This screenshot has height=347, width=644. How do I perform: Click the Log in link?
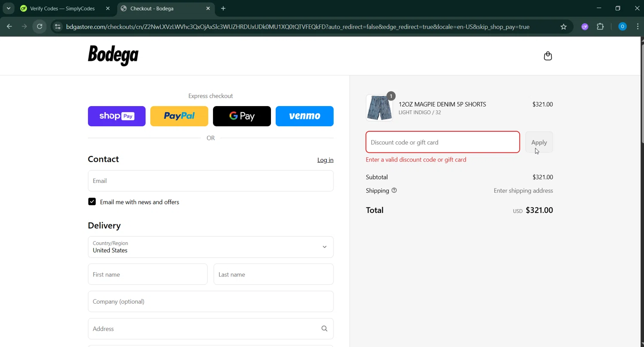pos(325,160)
